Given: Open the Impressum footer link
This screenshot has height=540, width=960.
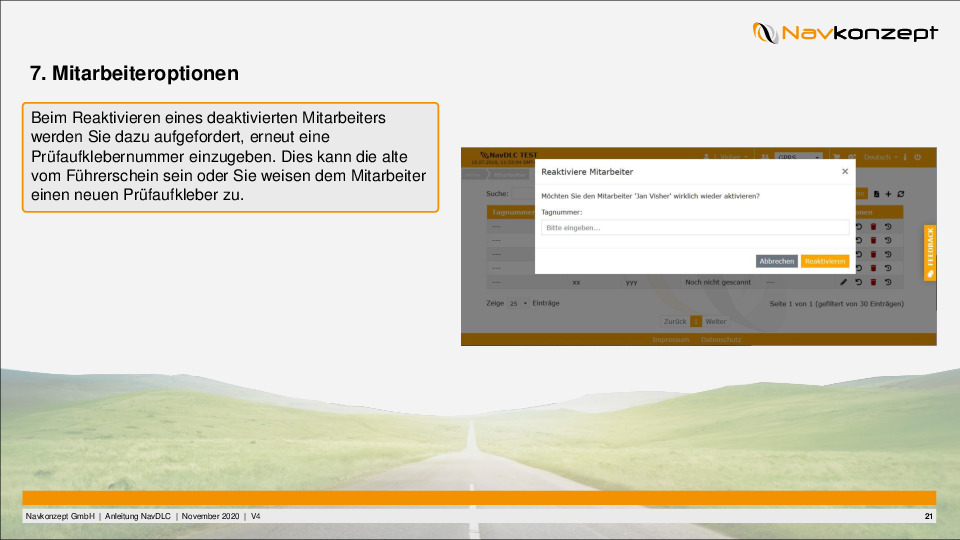Looking at the screenshot, I should [670, 340].
